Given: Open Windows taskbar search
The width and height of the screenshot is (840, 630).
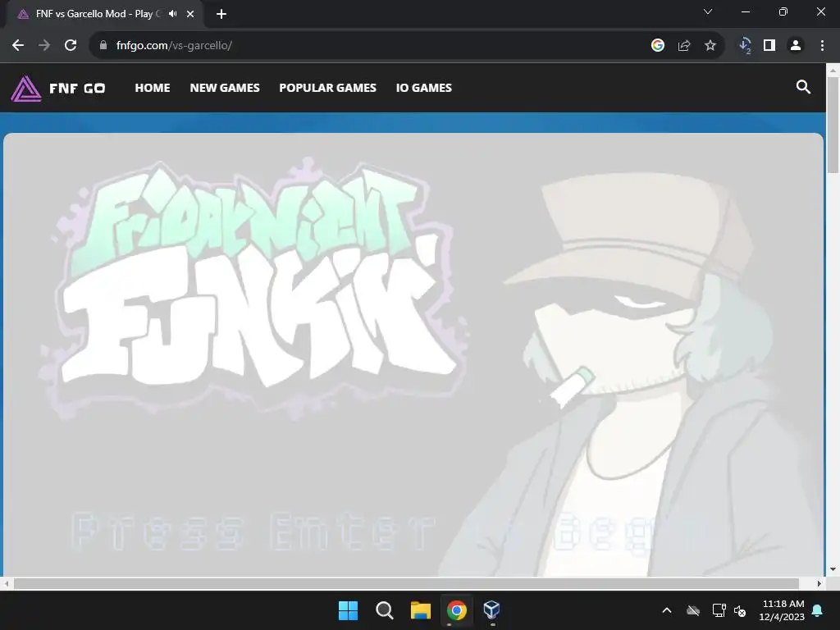Looking at the screenshot, I should point(384,610).
